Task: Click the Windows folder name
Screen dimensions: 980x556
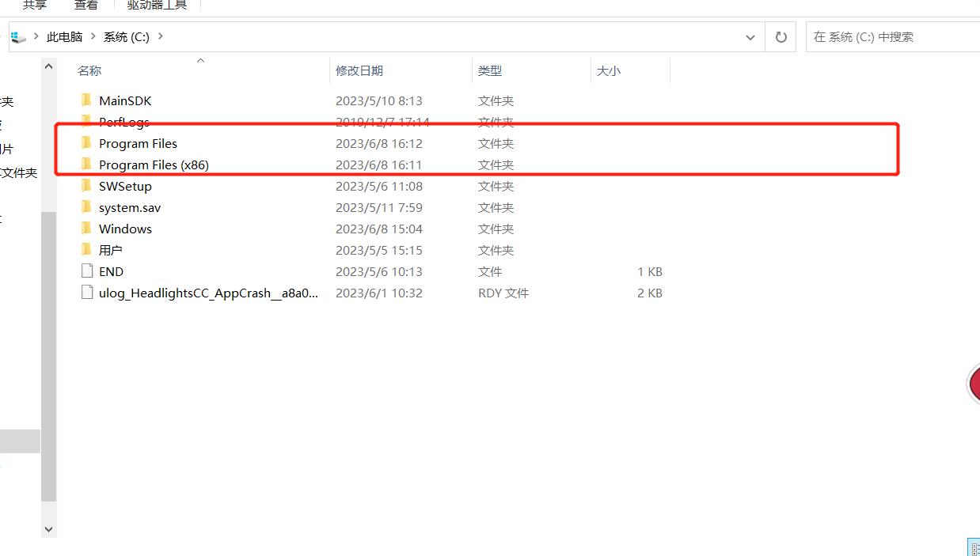Action: [125, 229]
